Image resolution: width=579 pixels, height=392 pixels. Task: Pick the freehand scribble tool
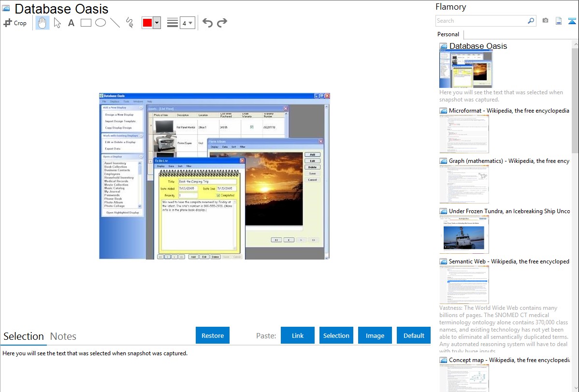click(130, 23)
